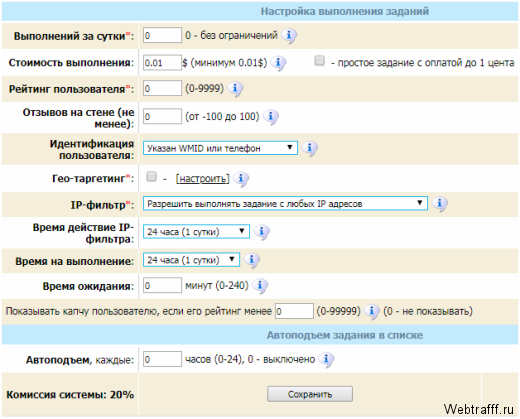
Task: Show info for Время на выполнение
Action: [x=252, y=260]
